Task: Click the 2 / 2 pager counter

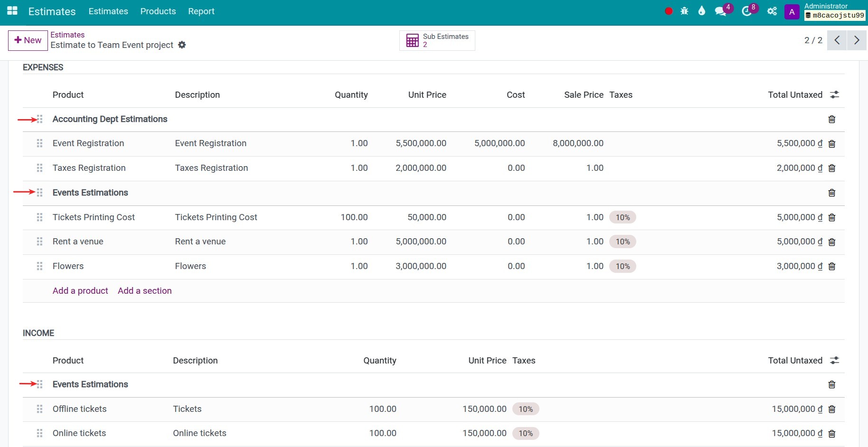Action: click(813, 40)
